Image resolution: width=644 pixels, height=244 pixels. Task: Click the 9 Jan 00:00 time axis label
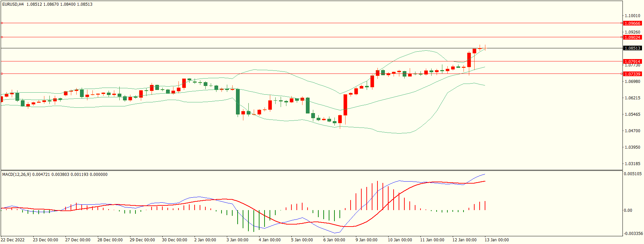[x=366, y=240]
